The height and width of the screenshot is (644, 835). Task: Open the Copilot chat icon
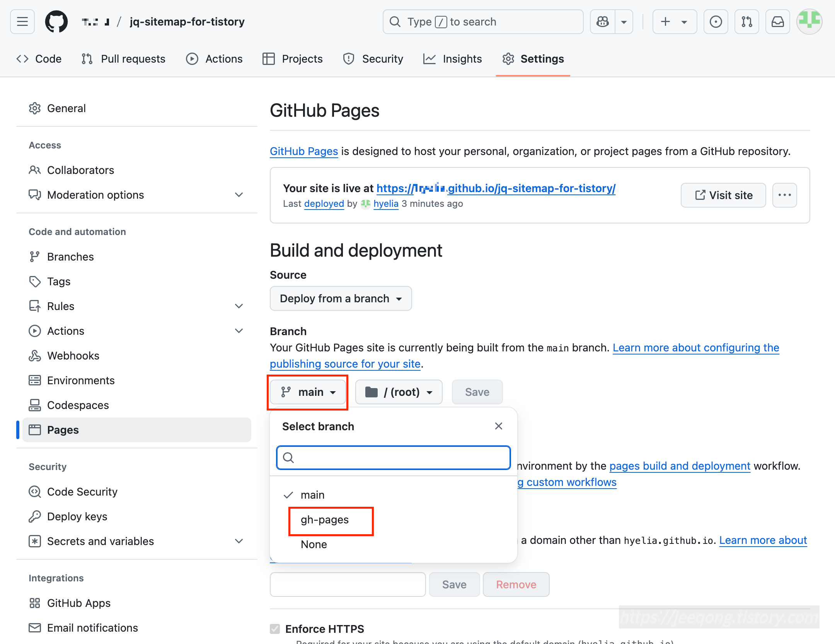tap(602, 22)
